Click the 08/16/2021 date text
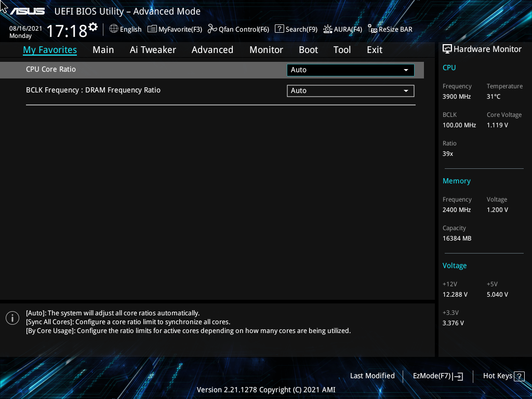Image resolution: width=532 pixels, height=399 pixels. tap(26, 29)
